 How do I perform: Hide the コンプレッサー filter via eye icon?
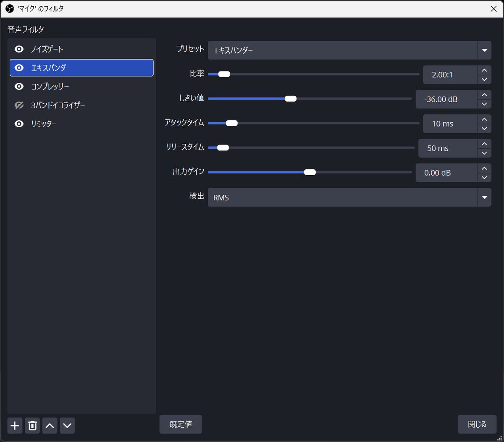point(19,87)
